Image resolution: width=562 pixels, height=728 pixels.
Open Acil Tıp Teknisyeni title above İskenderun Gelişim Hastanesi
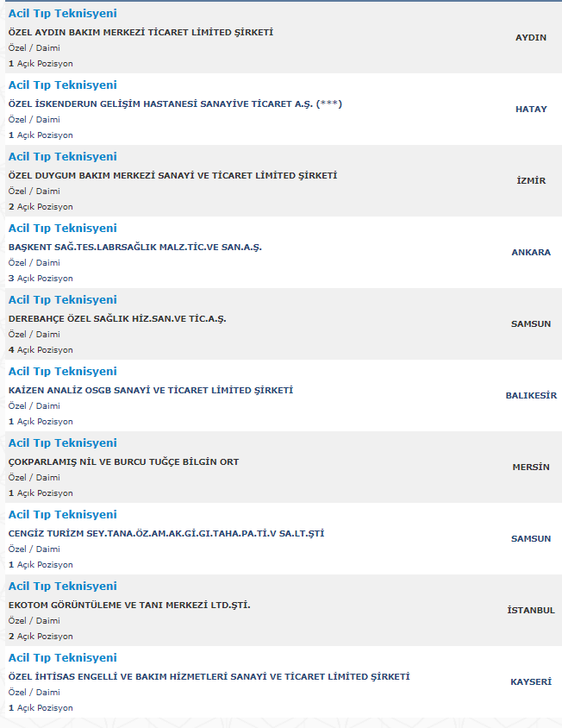[x=62, y=85]
